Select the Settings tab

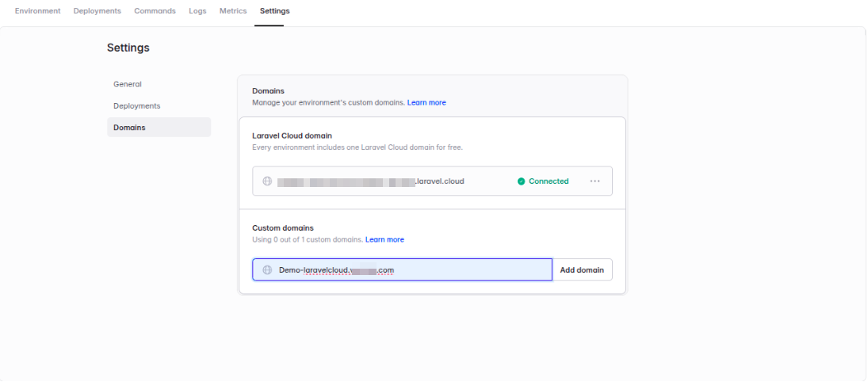tap(274, 11)
